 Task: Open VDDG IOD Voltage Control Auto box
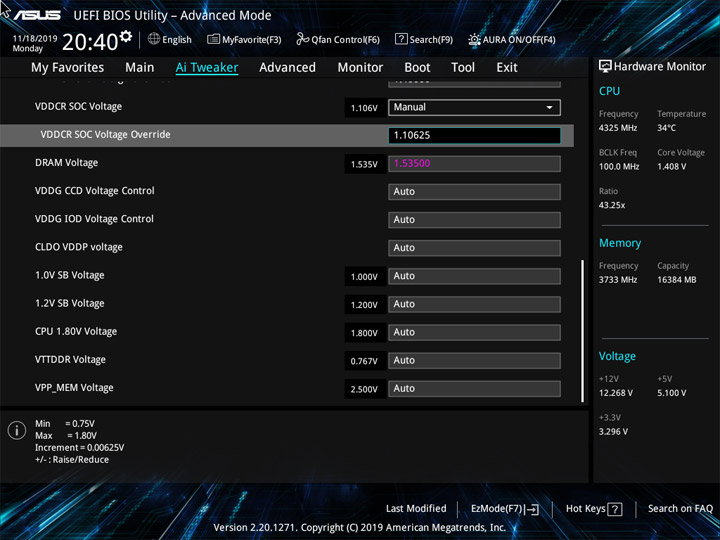coord(474,219)
